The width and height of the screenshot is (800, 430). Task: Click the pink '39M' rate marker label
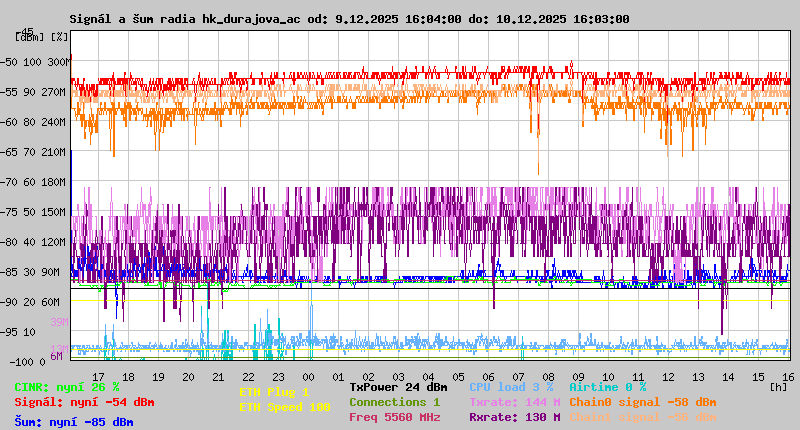click(x=59, y=322)
